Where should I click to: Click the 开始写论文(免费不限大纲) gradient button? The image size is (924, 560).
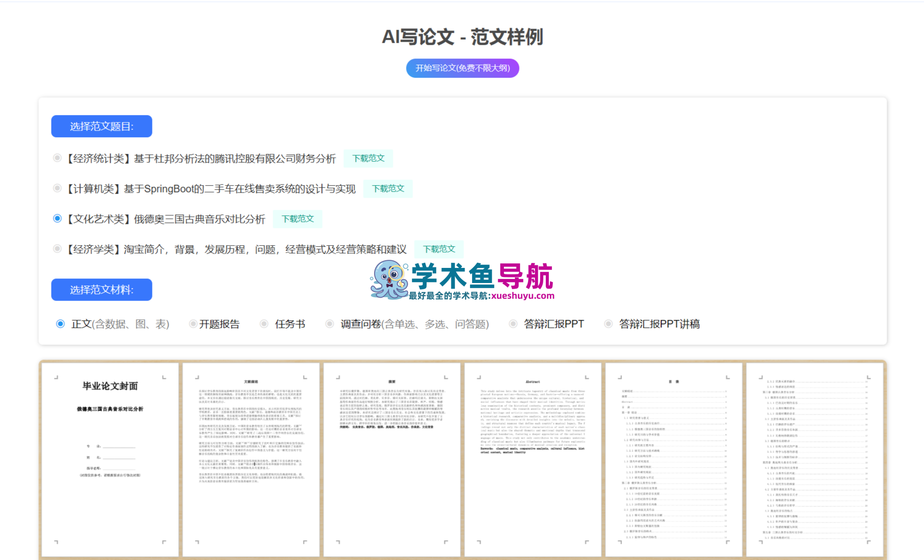pos(461,68)
